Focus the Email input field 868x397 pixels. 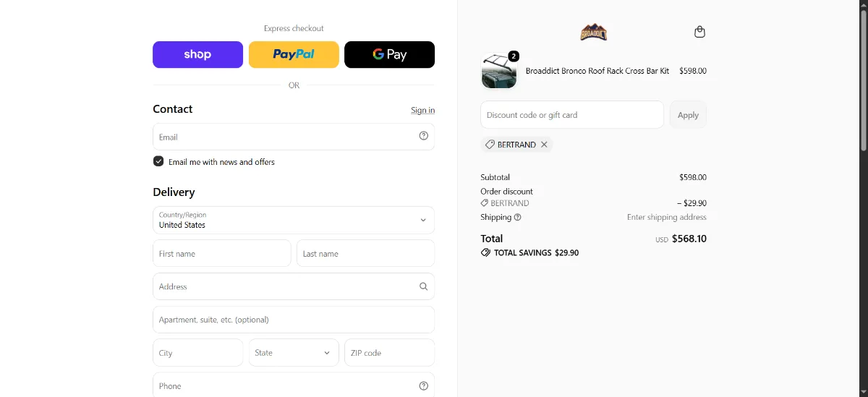[294, 137]
